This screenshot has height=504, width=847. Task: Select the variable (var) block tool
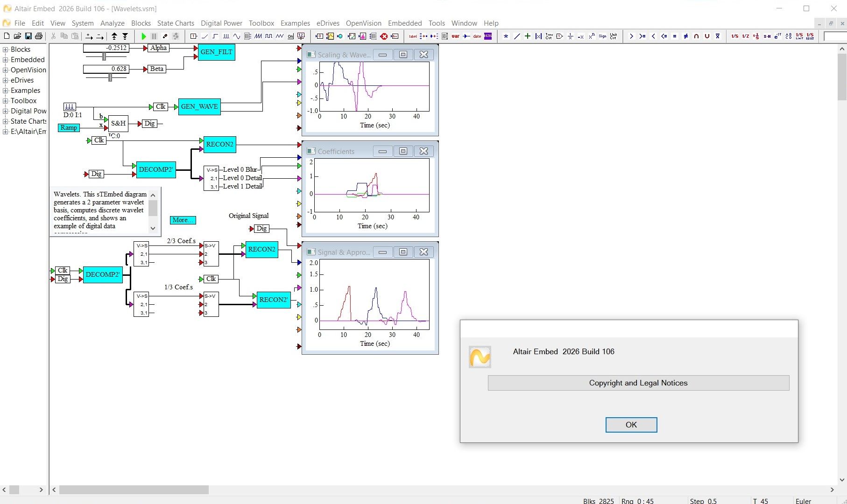click(455, 36)
